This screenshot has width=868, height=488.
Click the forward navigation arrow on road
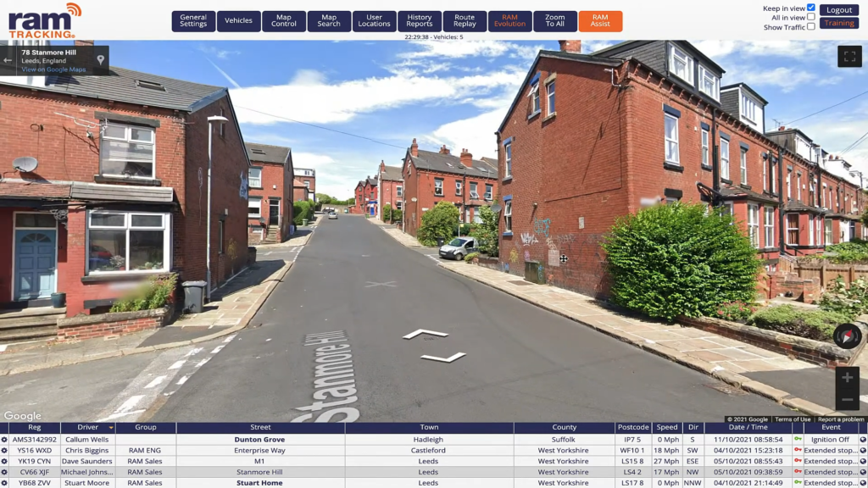pos(426,334)
